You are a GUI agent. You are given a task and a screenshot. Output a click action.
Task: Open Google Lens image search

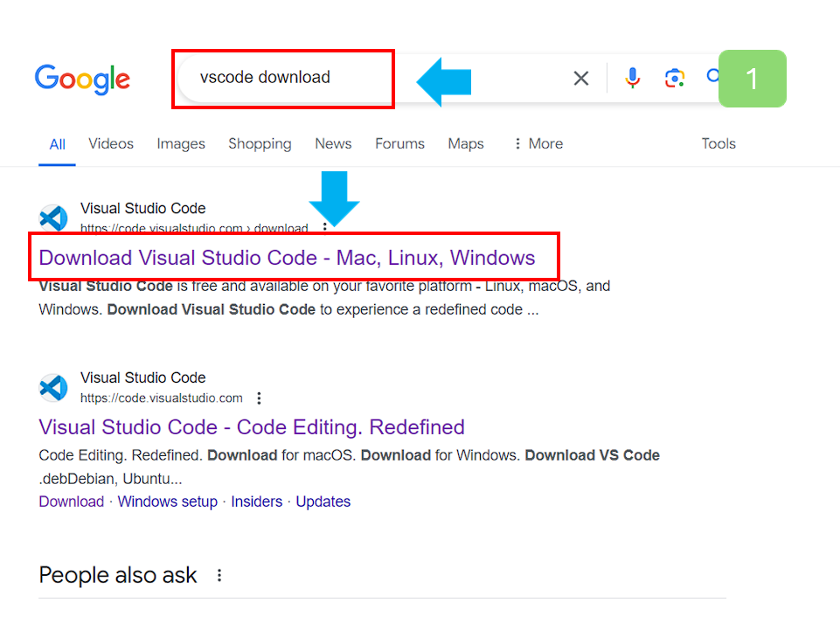click(674, 78)
